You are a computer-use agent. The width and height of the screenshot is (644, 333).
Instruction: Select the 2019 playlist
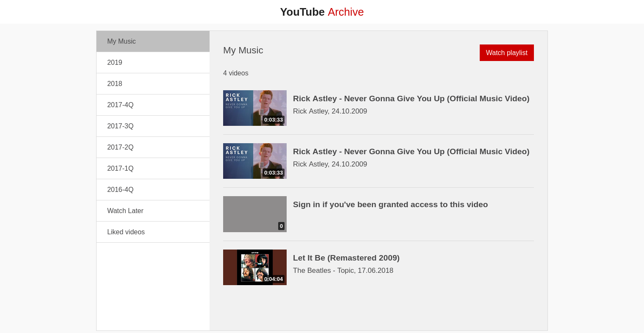pyautogui.click(x=153, y=63)
